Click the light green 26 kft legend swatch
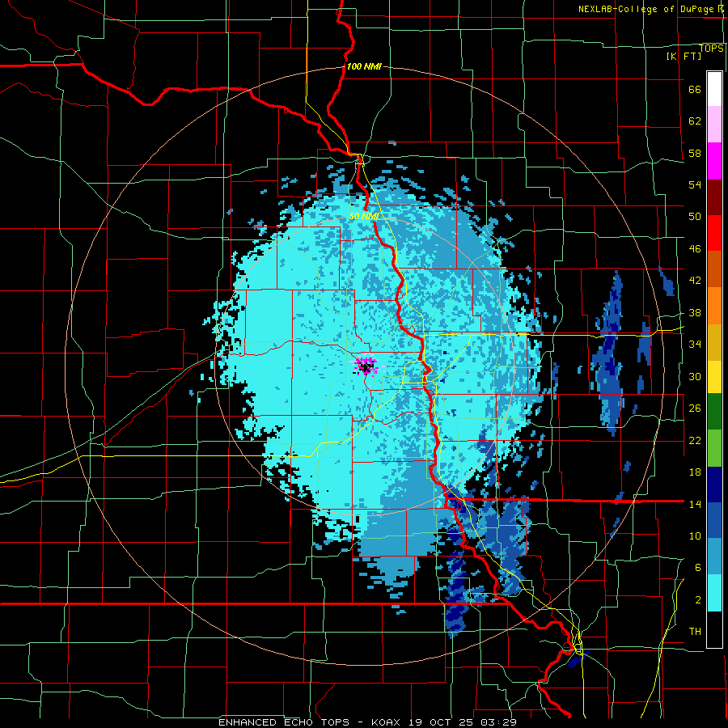728x728 pixels. 714,447
